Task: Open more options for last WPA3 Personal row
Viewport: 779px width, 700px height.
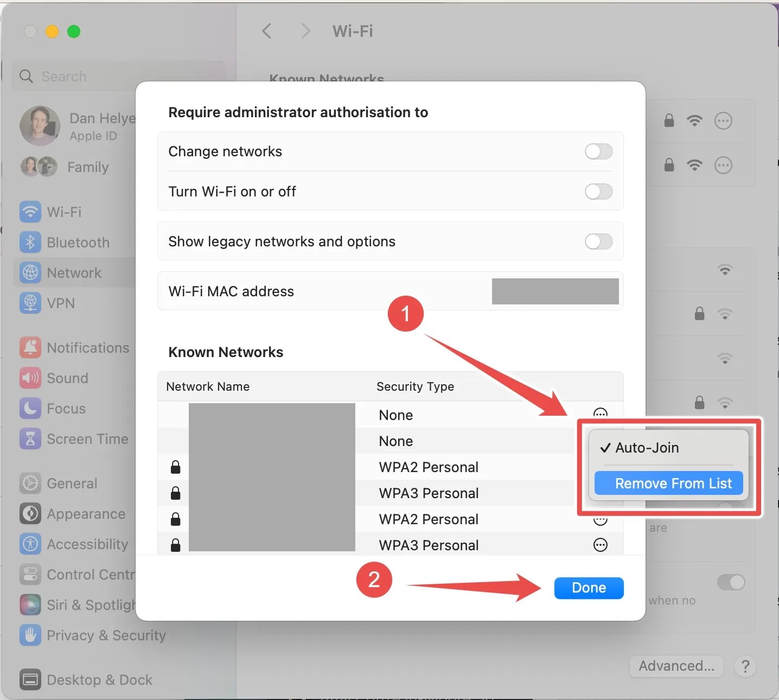Action: point(600,545)
